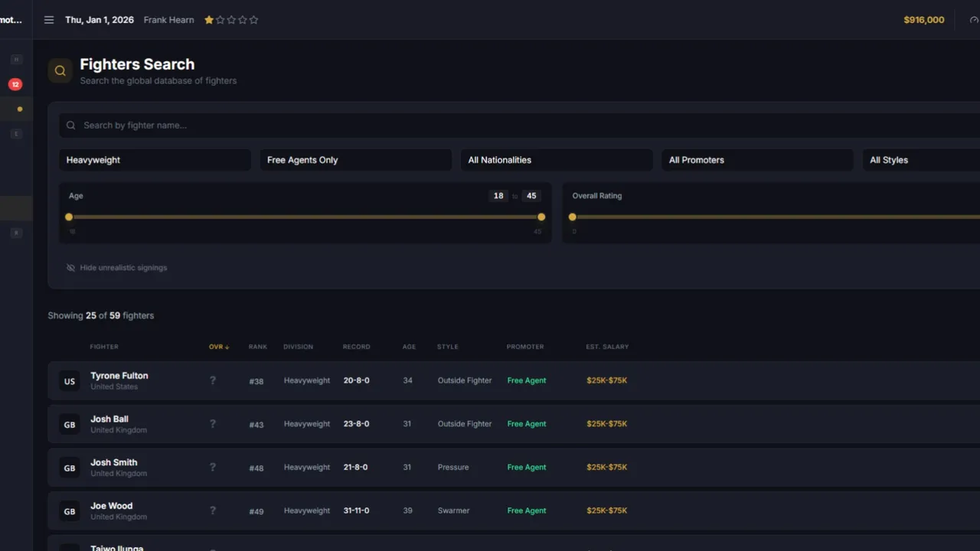980x551 pixels.
Task: Click the Fighters Search magnifier icon
Action: [x=60, y=71]
